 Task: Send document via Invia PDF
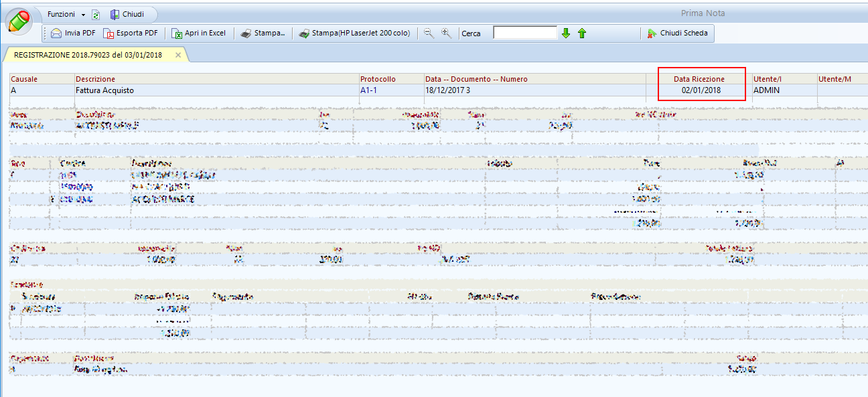[74, 33]
